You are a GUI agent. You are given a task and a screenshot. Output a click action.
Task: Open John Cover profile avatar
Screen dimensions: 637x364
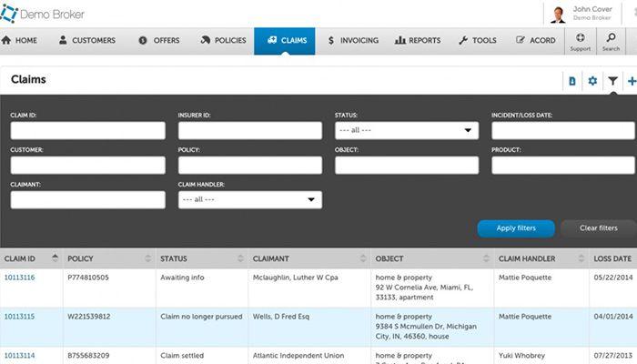tap(559, 15)
